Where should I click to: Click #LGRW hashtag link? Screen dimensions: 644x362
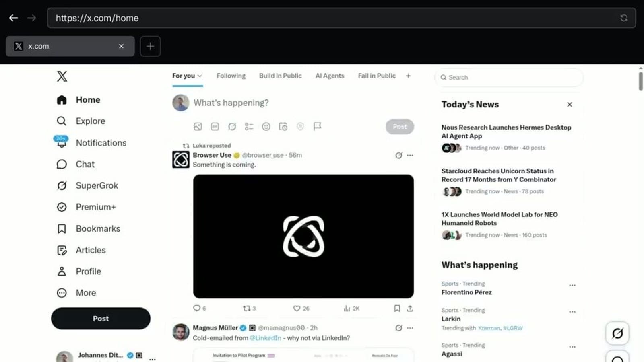(513, 328)
